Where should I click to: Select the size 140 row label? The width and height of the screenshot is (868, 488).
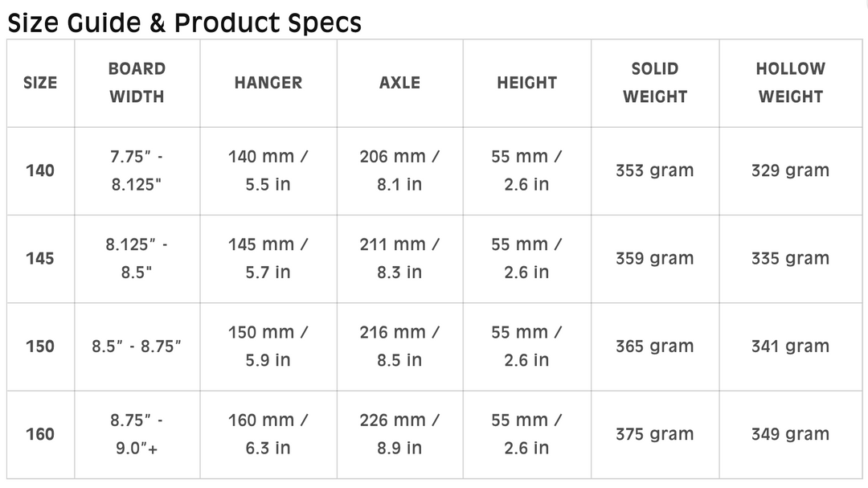point(40,170)
